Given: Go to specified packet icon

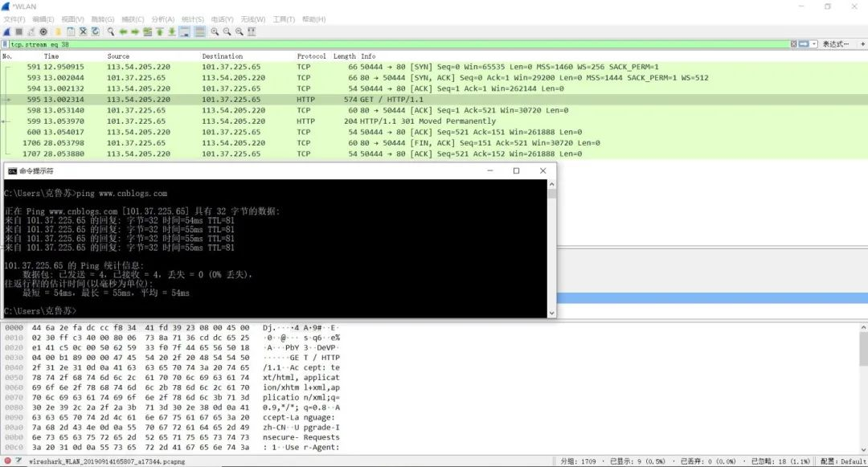Looking at the screenshot, I should [147, 31].
